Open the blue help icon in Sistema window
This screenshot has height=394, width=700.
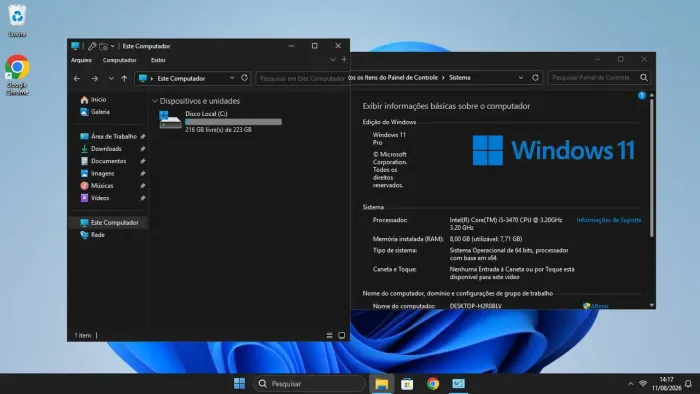(642, 95)
